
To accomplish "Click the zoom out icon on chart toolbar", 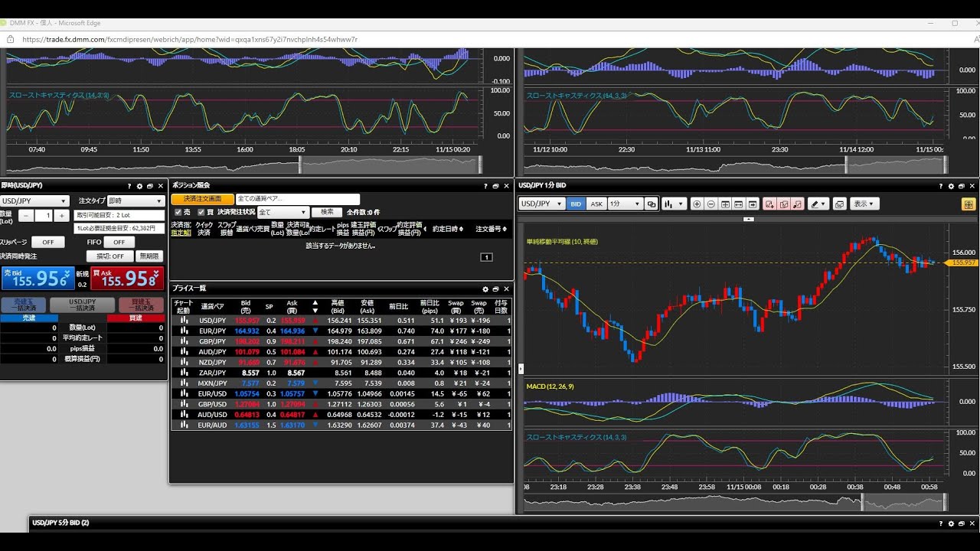I will [710, 204].
